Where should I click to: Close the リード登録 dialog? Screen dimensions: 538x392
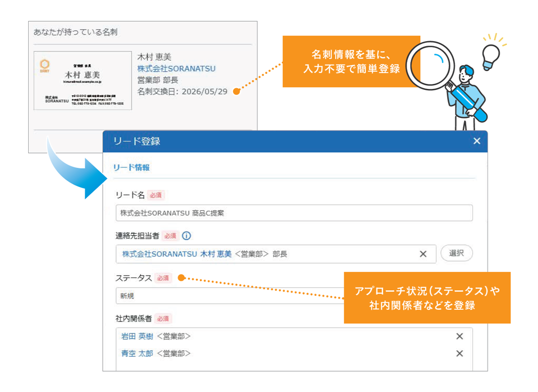(476, 141)
